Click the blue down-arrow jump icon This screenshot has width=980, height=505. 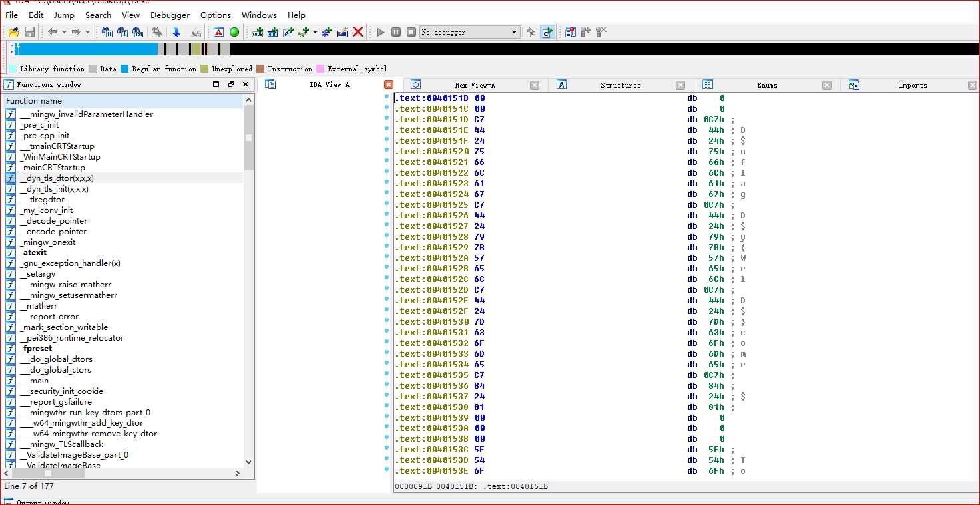point(176,32)
